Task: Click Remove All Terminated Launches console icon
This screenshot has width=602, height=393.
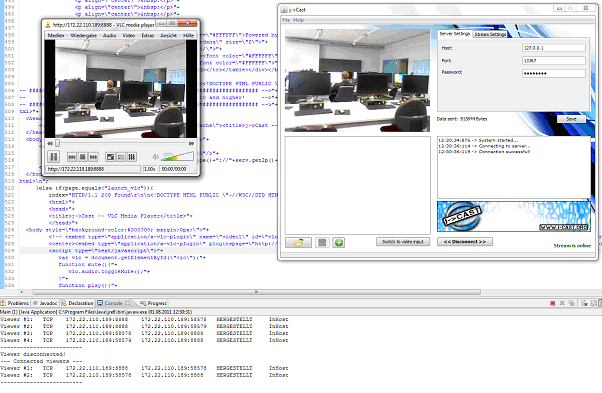Action: 571,303
